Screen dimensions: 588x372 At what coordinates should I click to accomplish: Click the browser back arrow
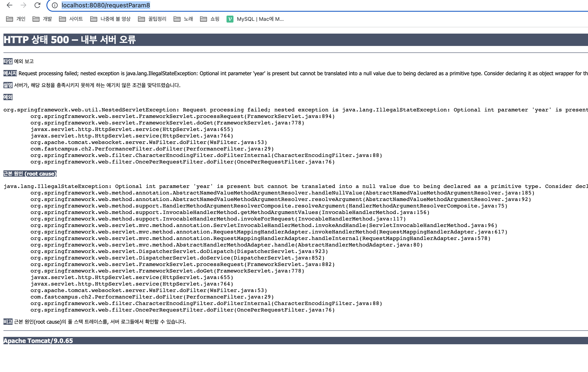coord(10,5)
